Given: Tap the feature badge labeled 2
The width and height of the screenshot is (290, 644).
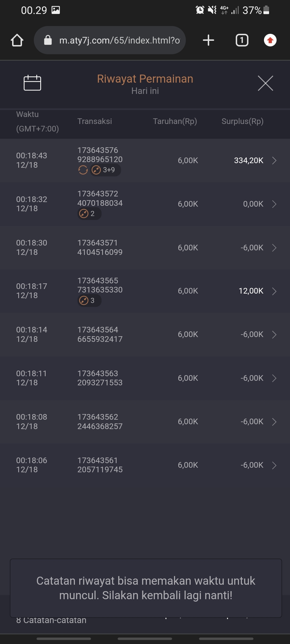Looking at the screenshot, I should click(89, 214).
